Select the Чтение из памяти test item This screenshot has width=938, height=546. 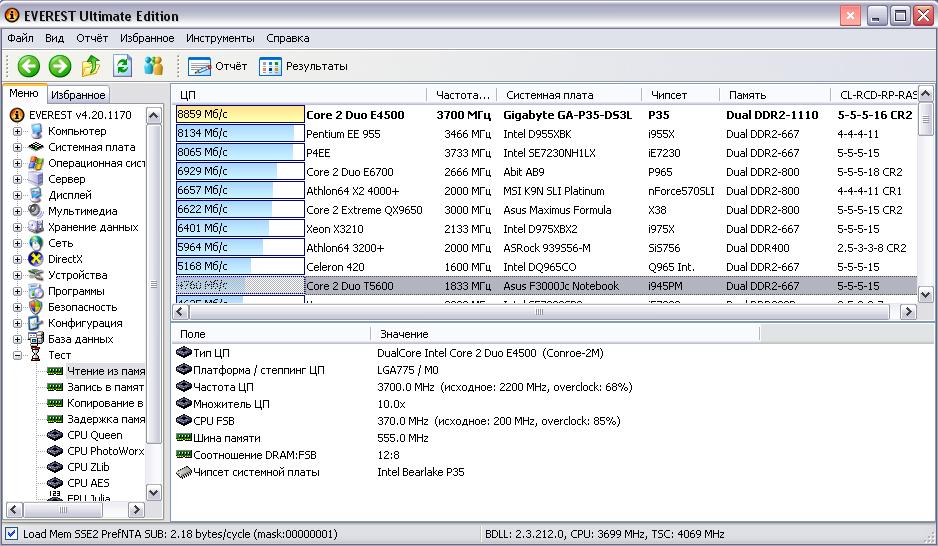coord(106,371)
